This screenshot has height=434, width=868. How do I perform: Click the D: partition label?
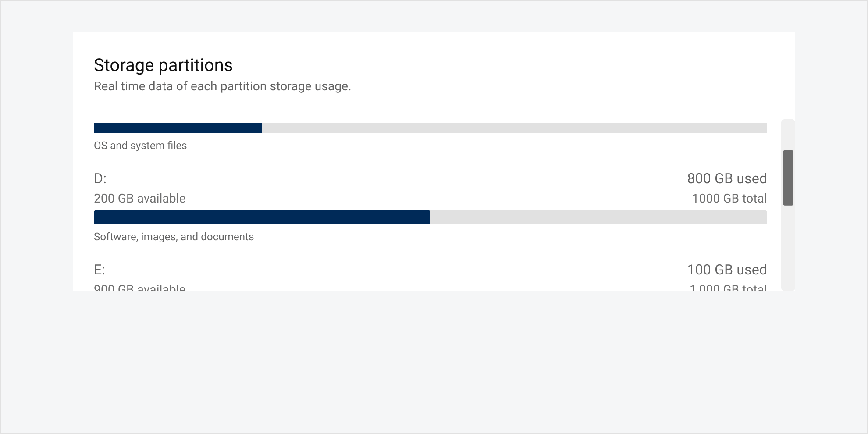(x=100, y=178)
